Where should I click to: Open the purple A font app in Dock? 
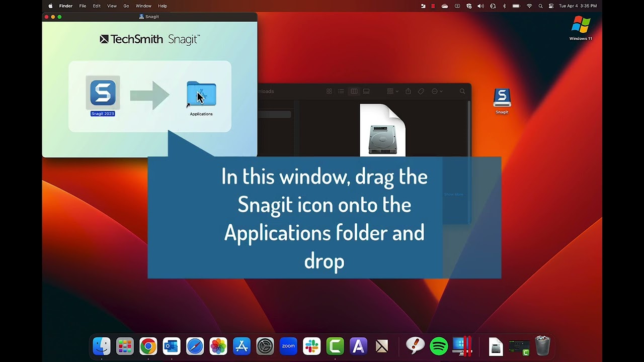[x=358, y=346]
